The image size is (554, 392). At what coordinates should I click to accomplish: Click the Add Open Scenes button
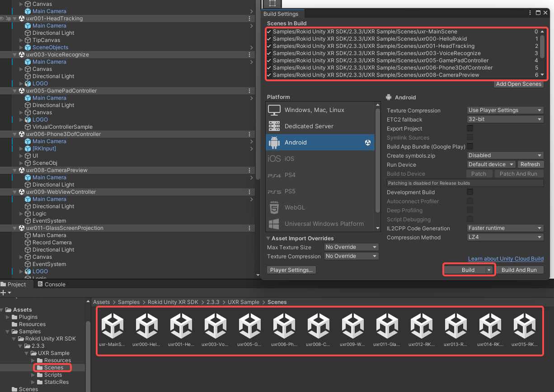(x=519, y=84)
